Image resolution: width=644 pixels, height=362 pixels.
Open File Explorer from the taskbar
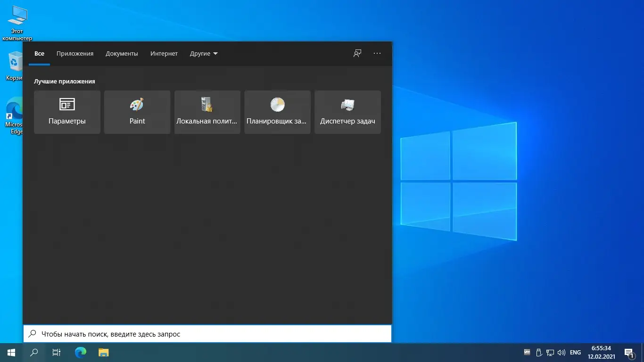point(103,353)
